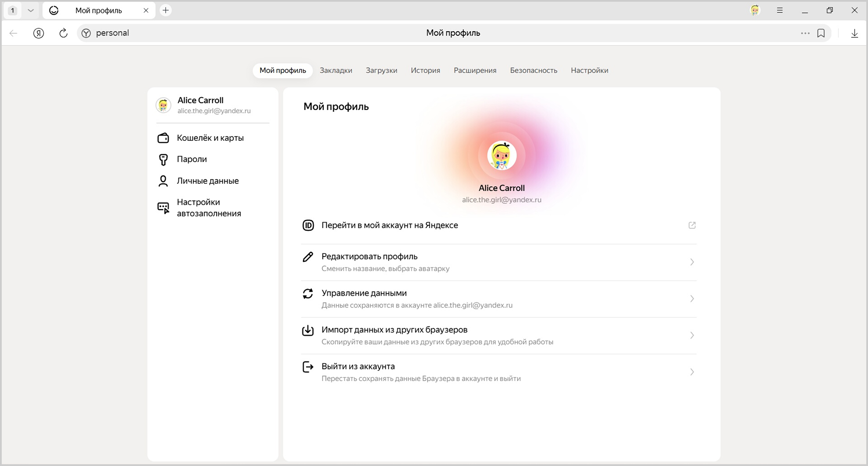Image resolution: width=868 pixels, height=466 pixels.
Task: Click the profile avatar in title bar
Action: 755,10
